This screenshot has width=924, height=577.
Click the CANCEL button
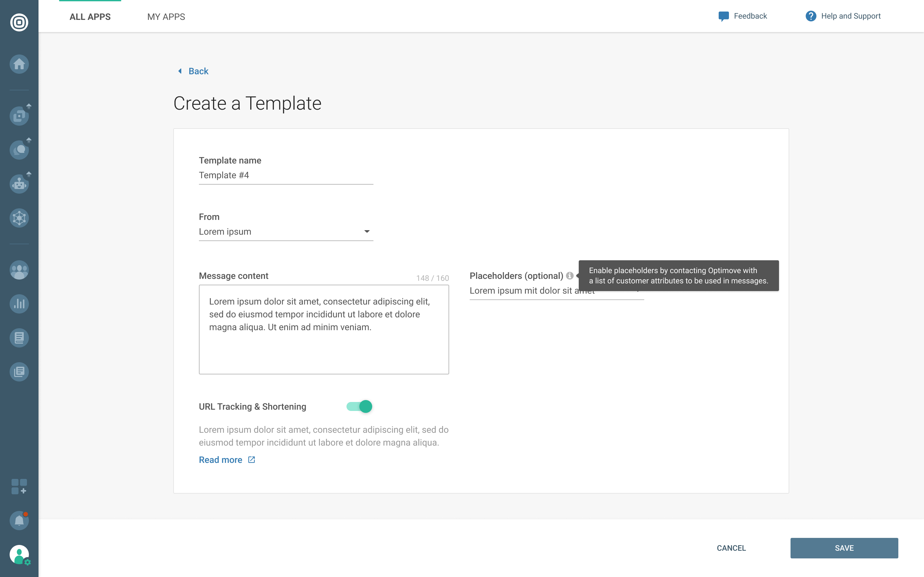click(x=731, y=548)
